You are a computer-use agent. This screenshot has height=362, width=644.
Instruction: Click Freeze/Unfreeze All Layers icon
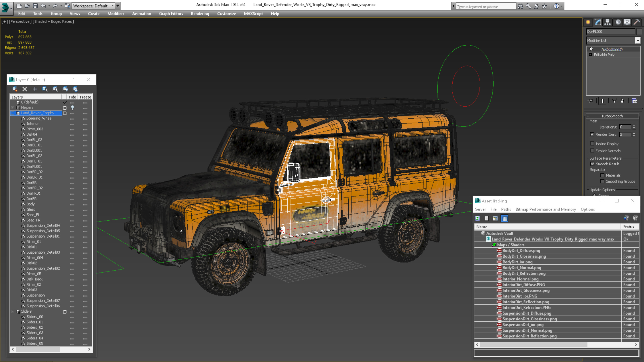point(75,89)
